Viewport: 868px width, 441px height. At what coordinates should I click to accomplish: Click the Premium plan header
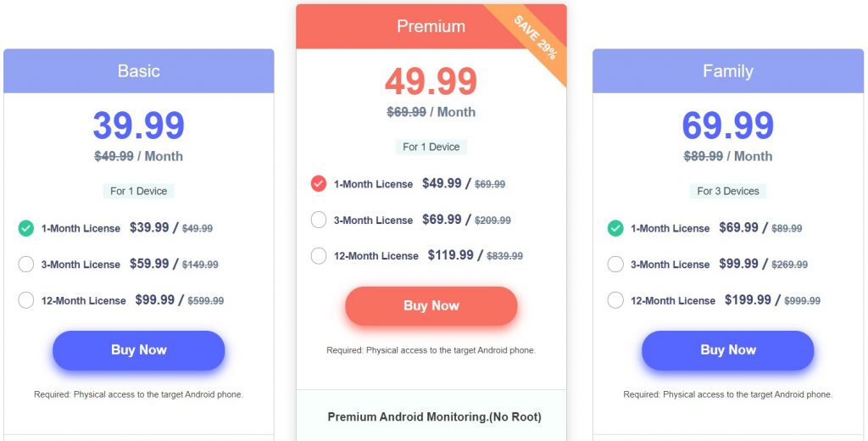click(431, 26)
